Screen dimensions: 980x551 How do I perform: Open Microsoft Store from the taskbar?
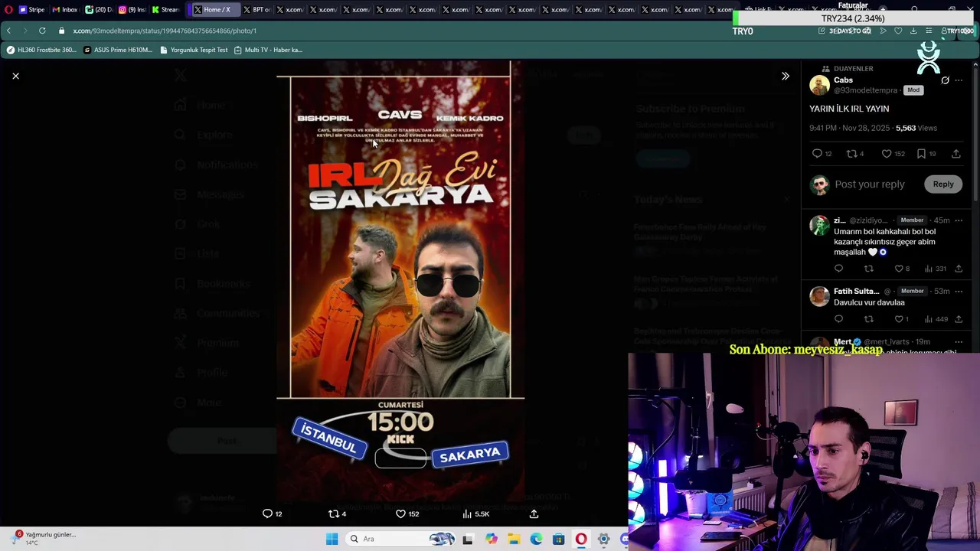click(x=558, y=540)
